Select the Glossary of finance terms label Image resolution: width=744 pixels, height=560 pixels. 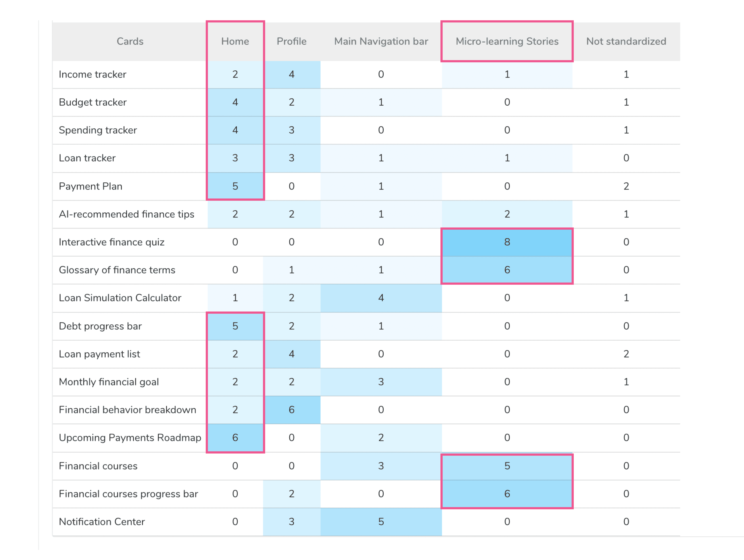tap(117, 270)
